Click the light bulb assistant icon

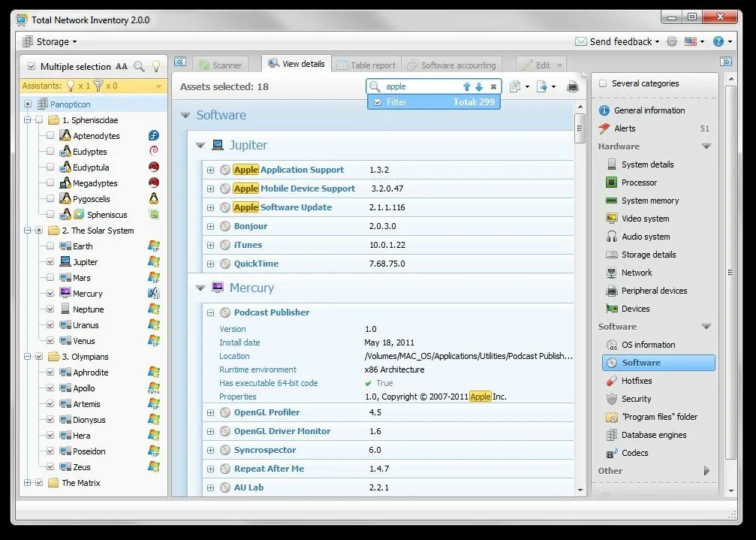click(x=155, y=66)
